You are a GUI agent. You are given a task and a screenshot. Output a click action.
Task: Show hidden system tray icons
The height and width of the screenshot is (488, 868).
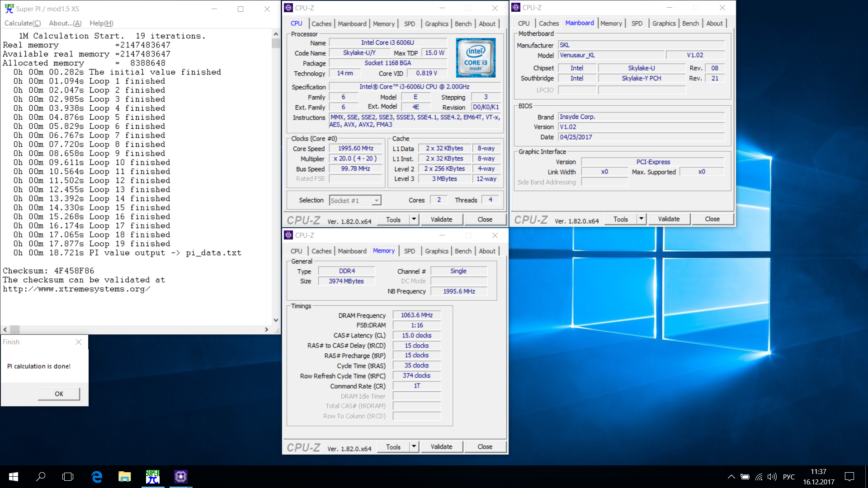(731, 477)
